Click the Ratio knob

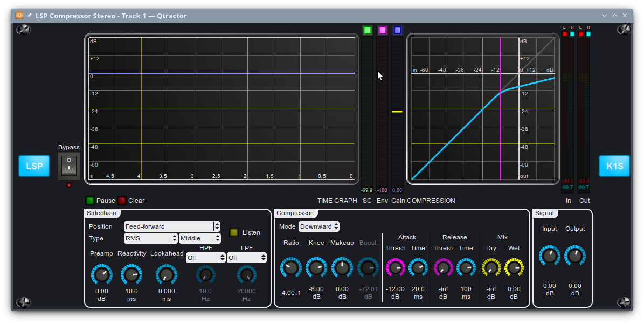pyautogui.click(x=291, y=268)
